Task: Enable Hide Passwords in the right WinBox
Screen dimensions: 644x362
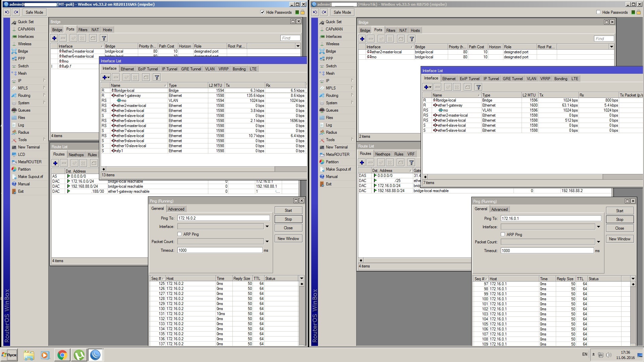Action: pos(598,12)
